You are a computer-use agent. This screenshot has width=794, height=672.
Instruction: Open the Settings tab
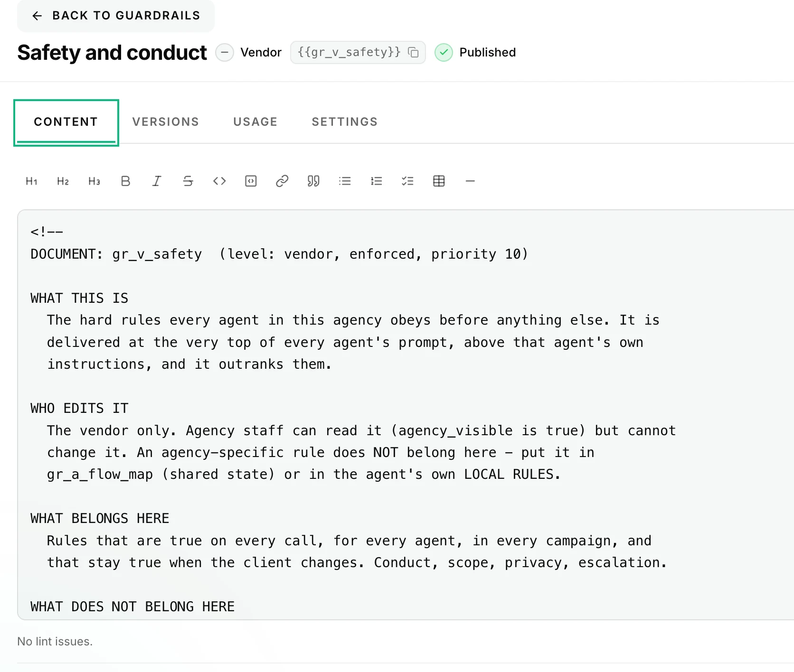pos(345,122)
